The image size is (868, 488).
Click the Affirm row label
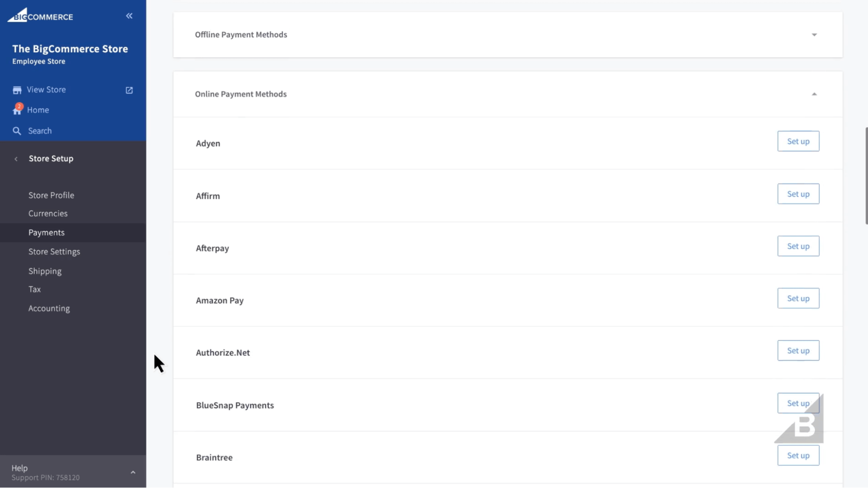point(208,196)
